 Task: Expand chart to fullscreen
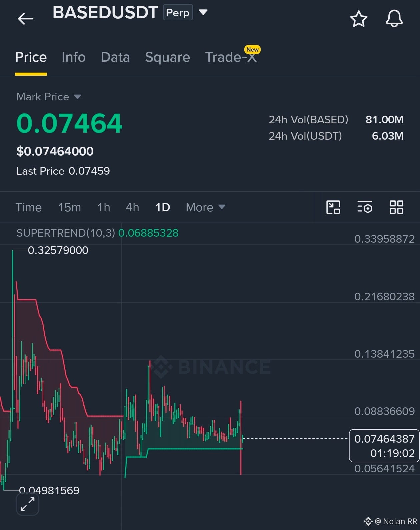click(x=28, y=504)
